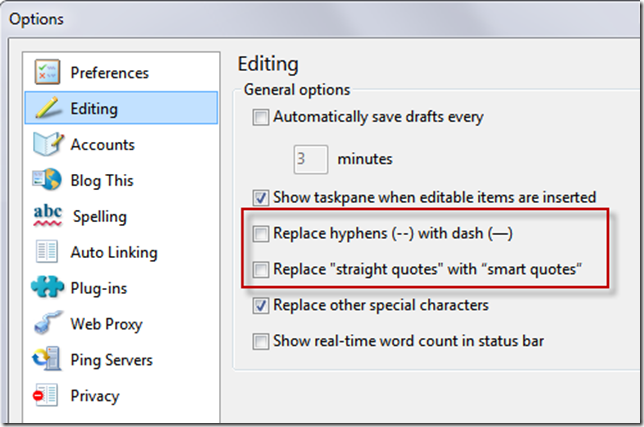
Task: Enable Replace hyphens with dash option
Action: pyautogui.click(x=261, y=234)
